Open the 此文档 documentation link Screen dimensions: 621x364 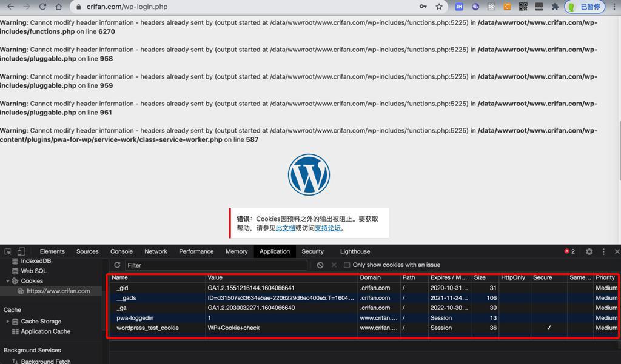[285, 228]
